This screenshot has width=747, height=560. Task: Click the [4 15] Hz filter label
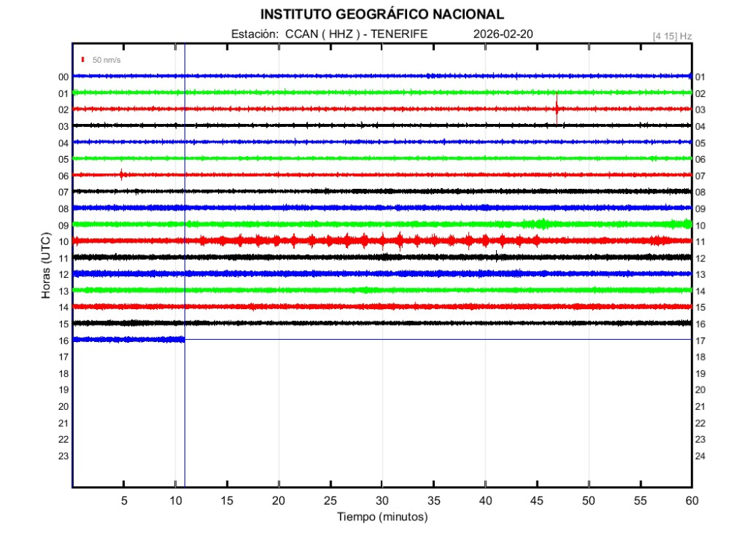(x=672, y=35)
